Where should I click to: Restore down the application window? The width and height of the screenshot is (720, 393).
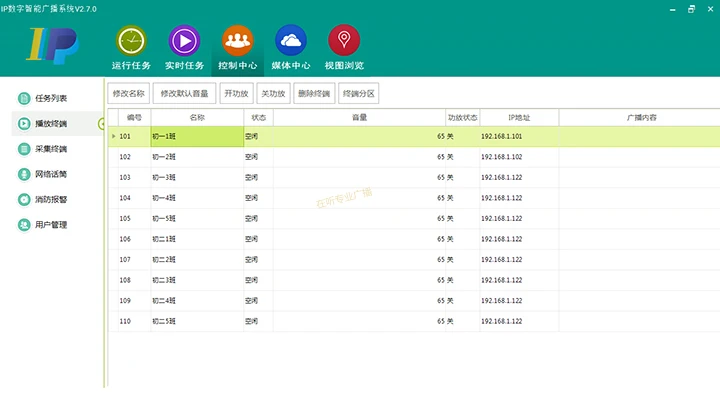pyautogui.click(x=691, y=9)
